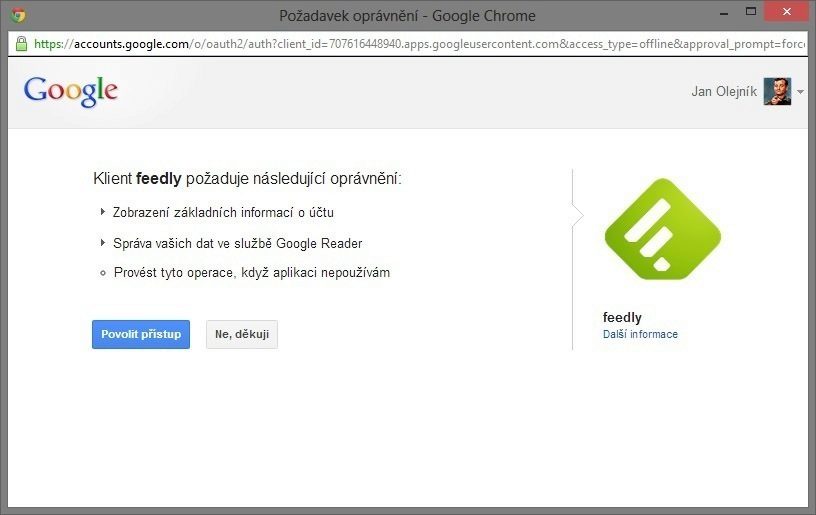Image resolution: width=816 pixels, height=515 pixels.
Task: Click the green feedly app logo
Action: click(x=662, y=229)
